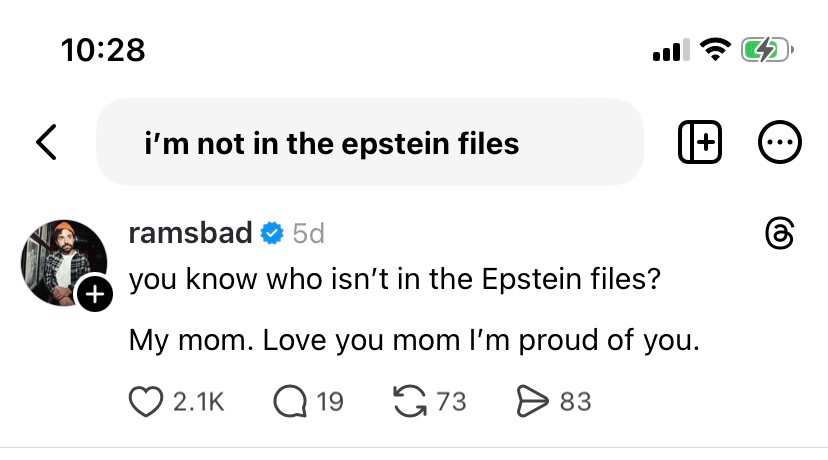The height and width of the screenshot is (460, 828).
Task: Tap the 83 shares count
Action: (575, 402)
